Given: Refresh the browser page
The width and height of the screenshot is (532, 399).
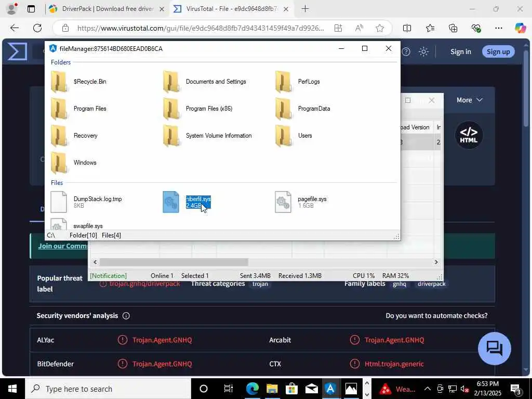Looking at the screenshot, I should tap(37, 28).
